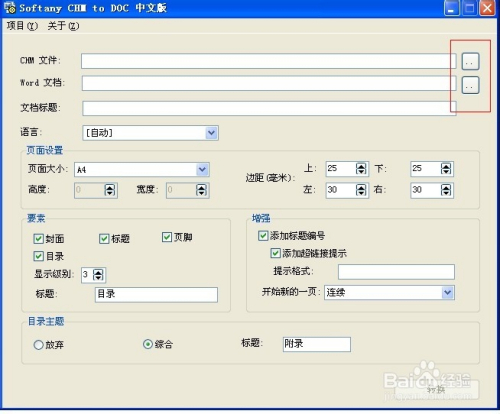
Task: Toggle the 标题 checkbox in 要素
Action: [x=104, y=239]
